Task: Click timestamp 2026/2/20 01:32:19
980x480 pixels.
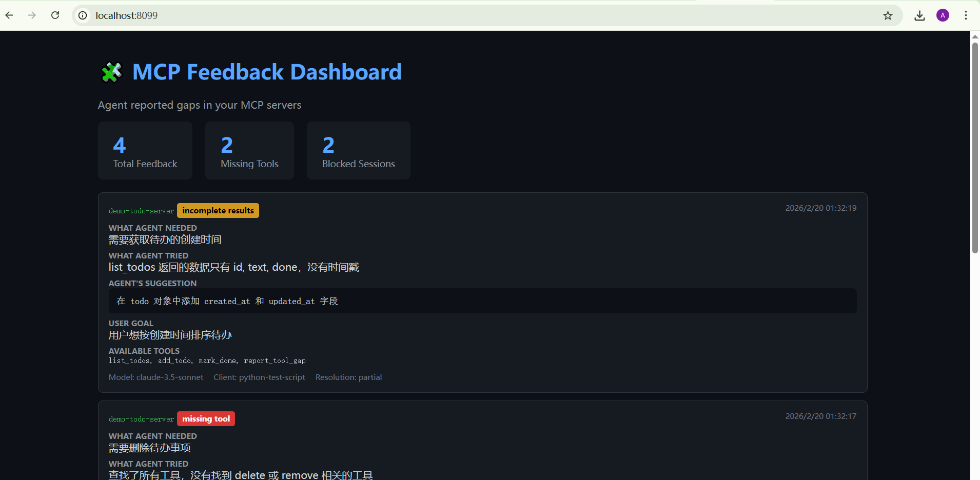Action: (821, 208)
